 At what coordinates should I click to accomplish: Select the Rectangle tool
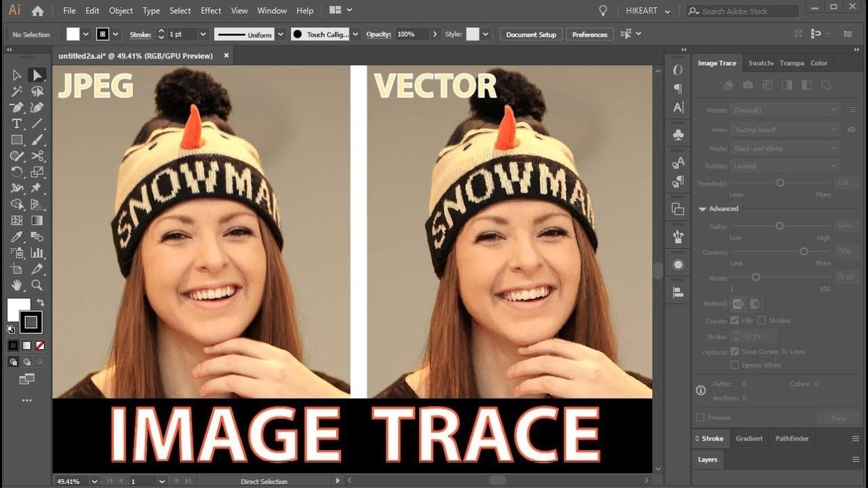coord(16,140)
